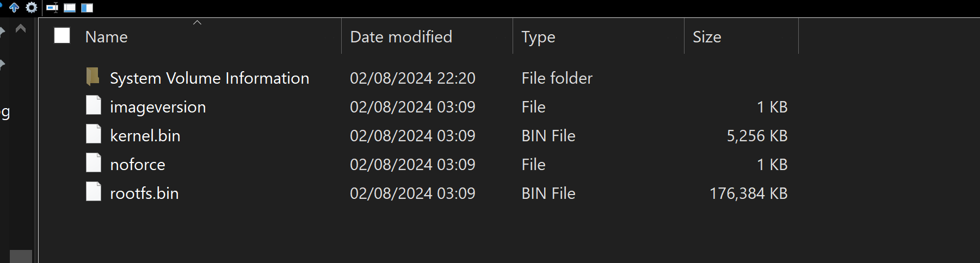The height and width of the screenshot is (263, 980).
Task: Select the System Volume Information folder icon
Action: pos(93,77)
